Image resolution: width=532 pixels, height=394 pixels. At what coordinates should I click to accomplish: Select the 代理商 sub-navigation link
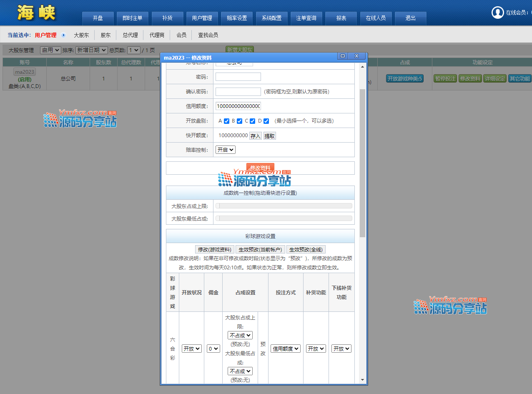[x=157, y=35]
